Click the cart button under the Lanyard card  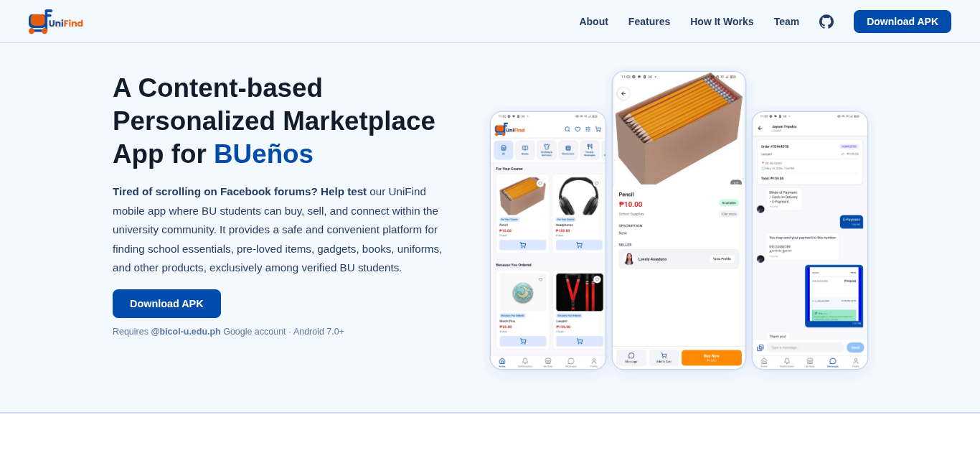[579, 341]
